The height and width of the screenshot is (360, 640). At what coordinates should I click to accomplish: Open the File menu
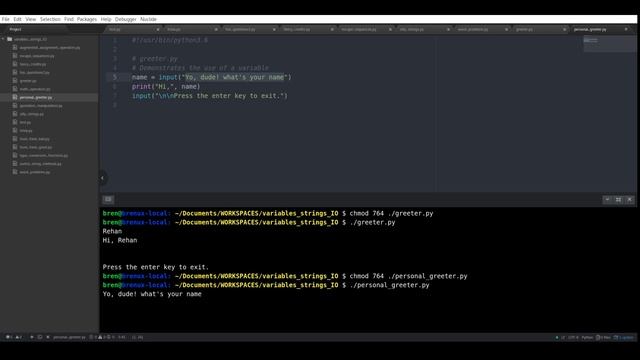[5, 19]
